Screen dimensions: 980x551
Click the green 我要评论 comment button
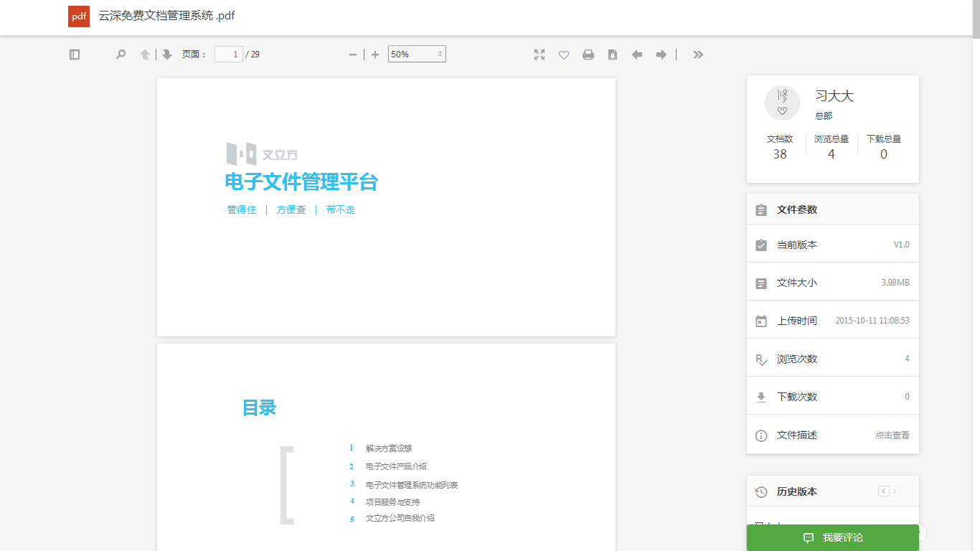(833, 537)
